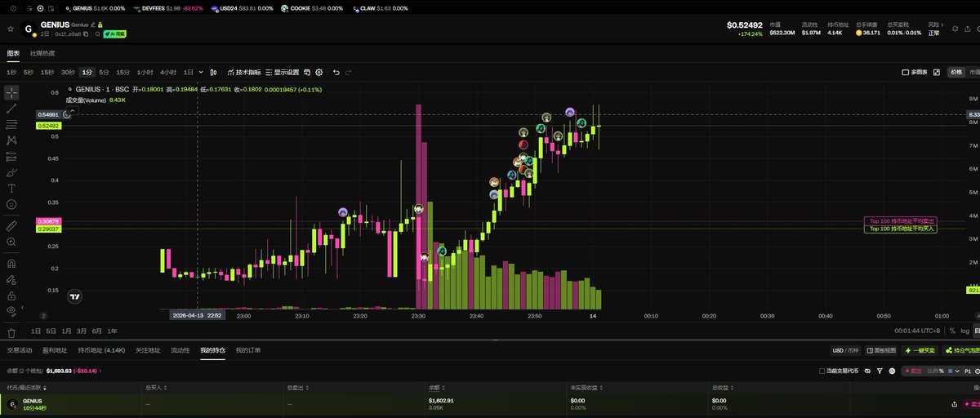Open the emoji sticker tool
The image size is (980, 418).
click(11, 204)
